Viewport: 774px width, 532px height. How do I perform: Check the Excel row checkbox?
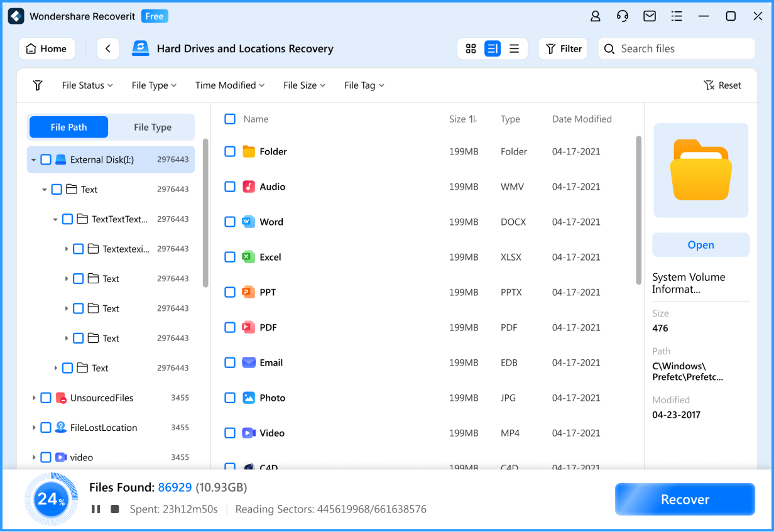tap(230, 257)
